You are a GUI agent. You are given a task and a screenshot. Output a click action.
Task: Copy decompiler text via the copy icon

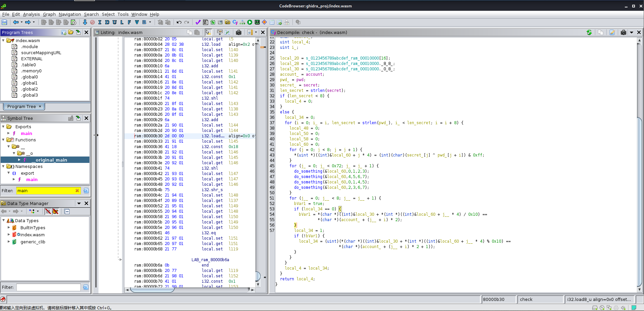click(601, 32)
